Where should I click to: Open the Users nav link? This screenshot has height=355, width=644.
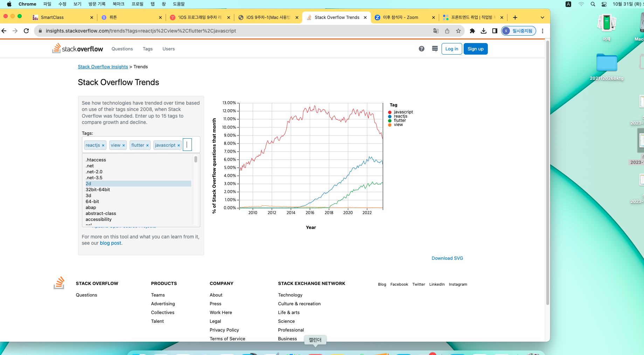(168, 49)
